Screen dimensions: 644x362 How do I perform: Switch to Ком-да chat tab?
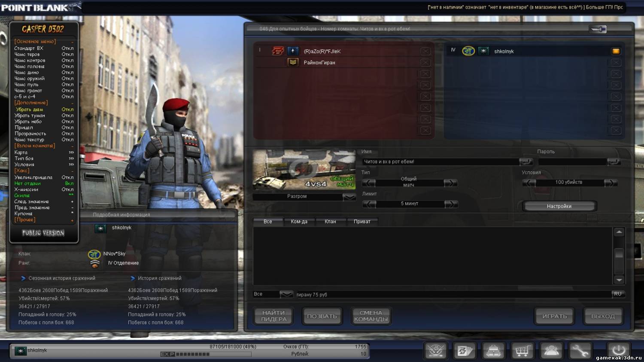coord(299,222)
